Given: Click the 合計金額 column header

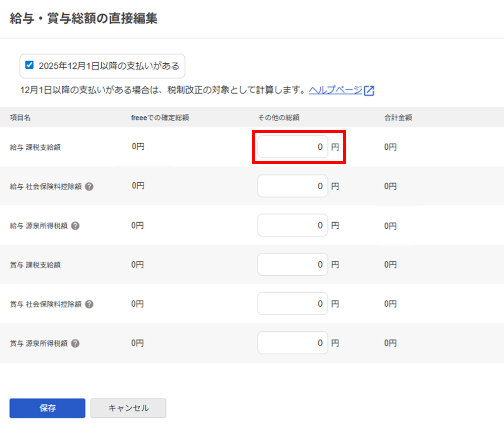Looking at the screenshot, I should [398, 118].
